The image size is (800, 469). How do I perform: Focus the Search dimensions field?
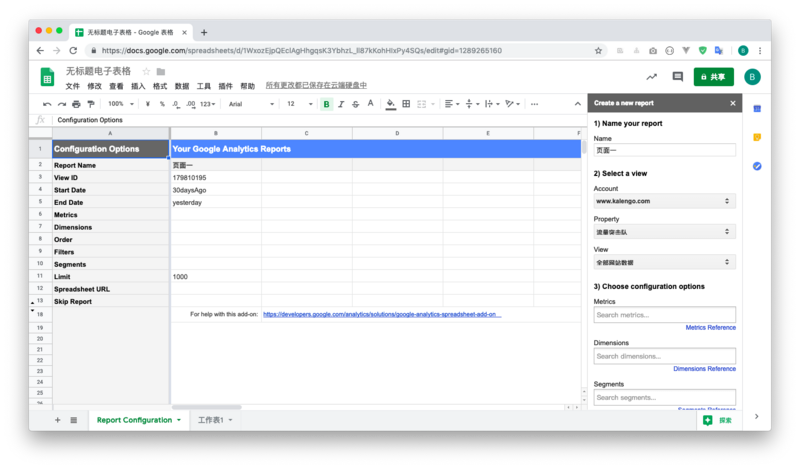tap(664, 356)
